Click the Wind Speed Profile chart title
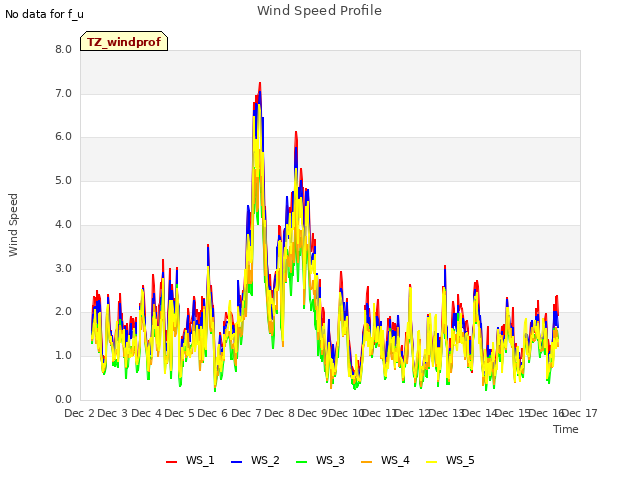Screen dimensions: 640x480 point(319,11)
